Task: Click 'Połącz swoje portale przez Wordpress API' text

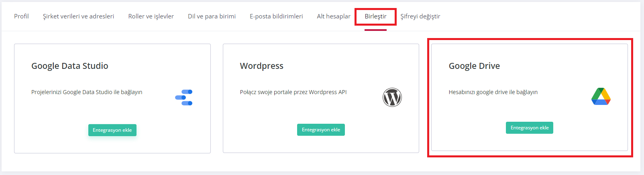Action: click(x=293, y=92)
